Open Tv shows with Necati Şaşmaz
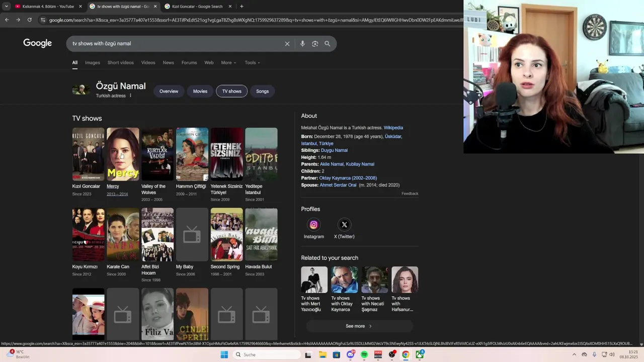This screenshot has width=644, height=362. (374, 290)
